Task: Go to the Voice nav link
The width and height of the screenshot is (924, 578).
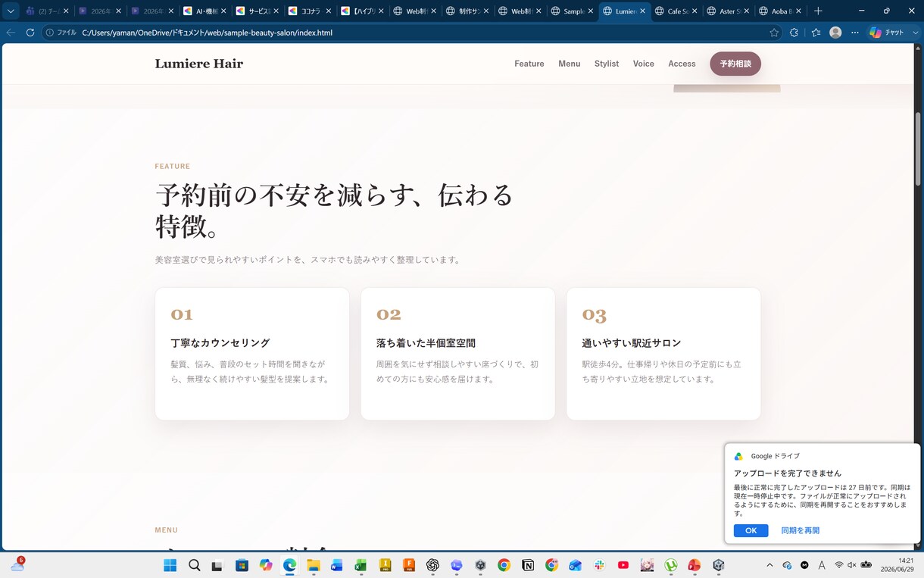Action: click(x=644, y=64)
